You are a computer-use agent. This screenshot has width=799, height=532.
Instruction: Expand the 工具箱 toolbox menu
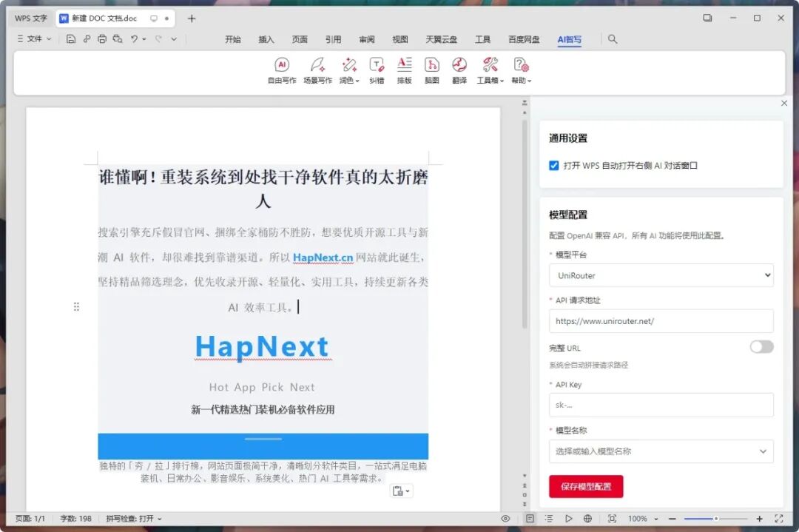pos(490,70)
